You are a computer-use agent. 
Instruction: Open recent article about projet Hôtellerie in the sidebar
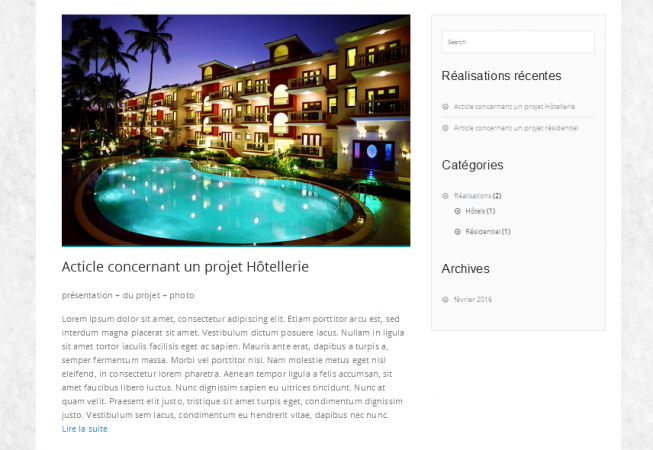pos(514,107)
